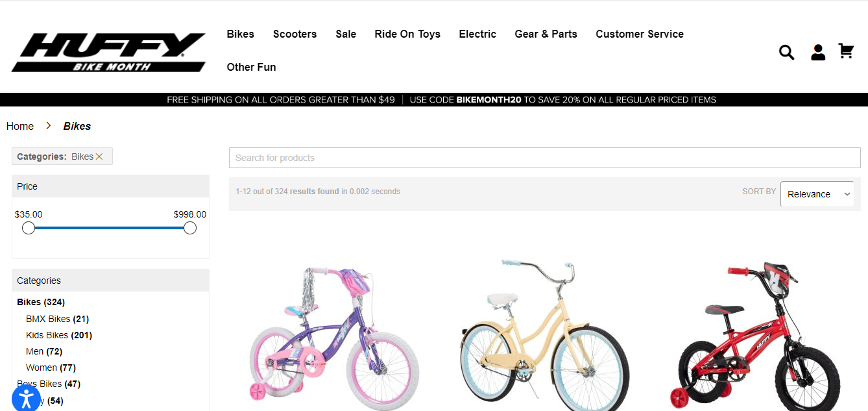Remove the Bikes category filter
This screenshot has height=411, width=868.
99,156
